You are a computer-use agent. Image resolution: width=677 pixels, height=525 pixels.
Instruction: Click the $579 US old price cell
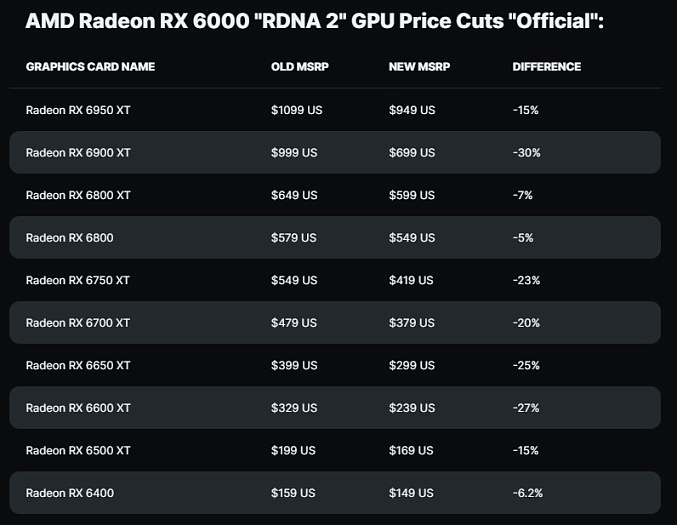pos(294,237)
